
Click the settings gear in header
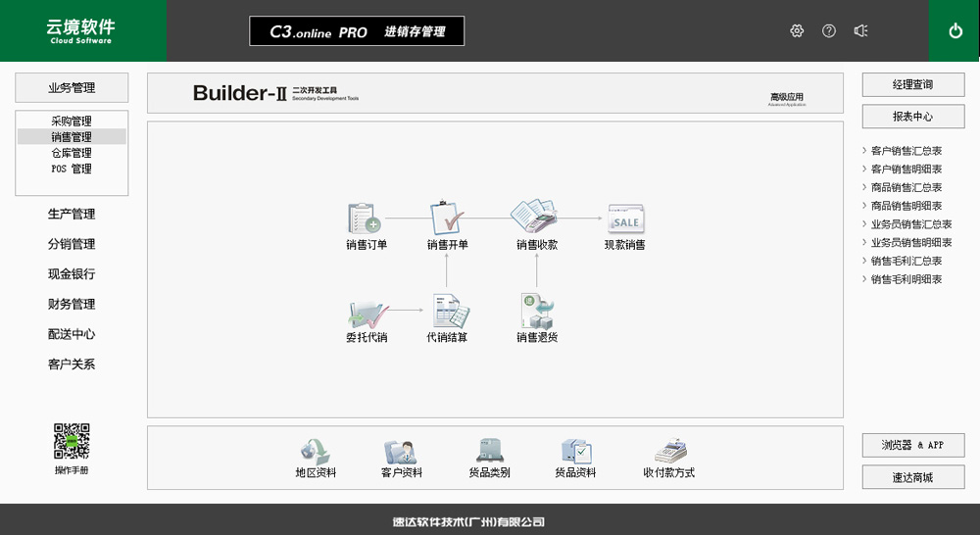coord(797,31)
